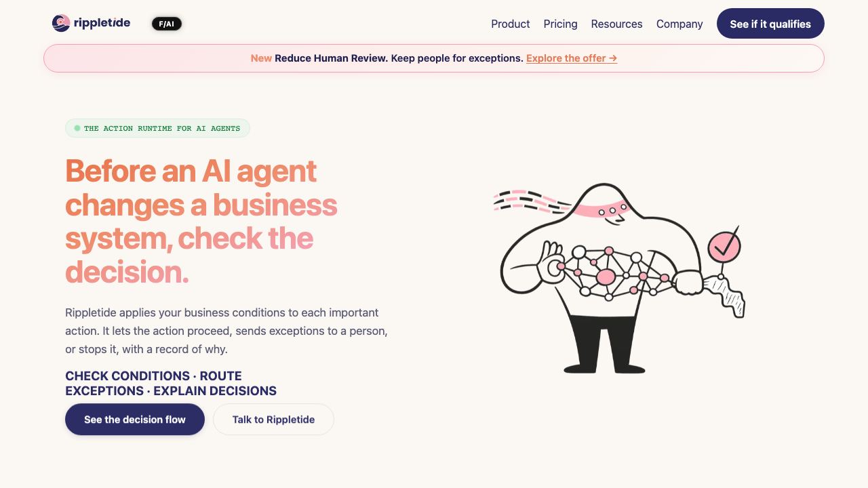The image size is (868, 488).
Task: Select the Action Runtime for AI Agents pill
Action: coord(157,128)
